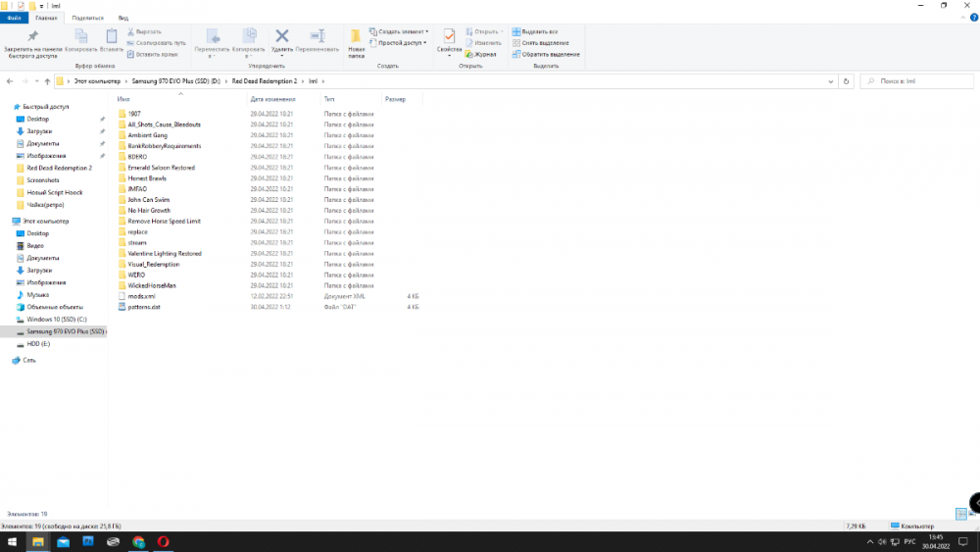Click the Вставить (Paste) clipboard icon
This screenshot has width=980, height=552.
(112, 37)
